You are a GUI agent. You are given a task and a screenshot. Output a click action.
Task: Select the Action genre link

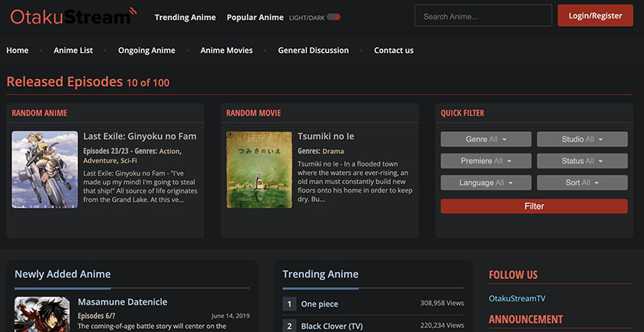tap(169, 151)
